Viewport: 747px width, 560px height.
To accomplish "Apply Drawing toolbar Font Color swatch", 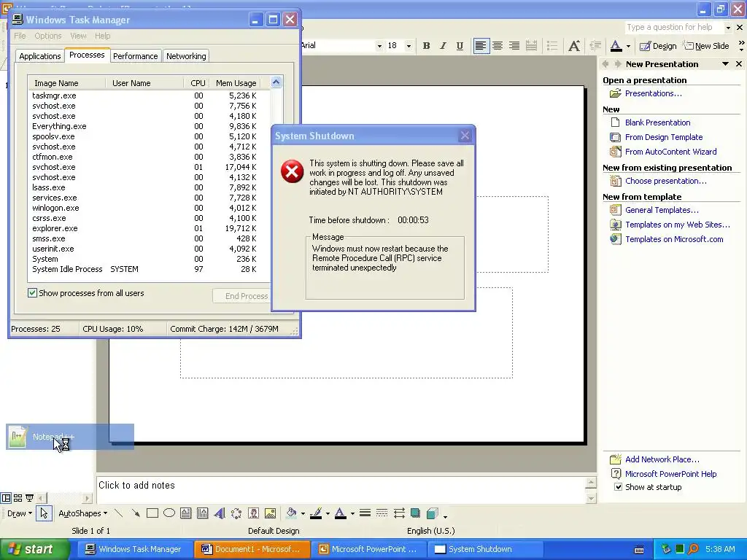I will 341,513.
